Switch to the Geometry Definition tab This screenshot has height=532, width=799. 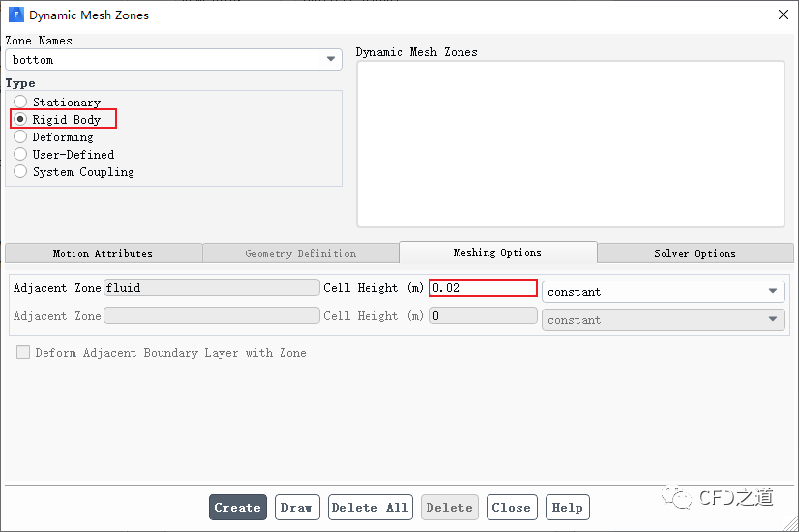point(301,253)
